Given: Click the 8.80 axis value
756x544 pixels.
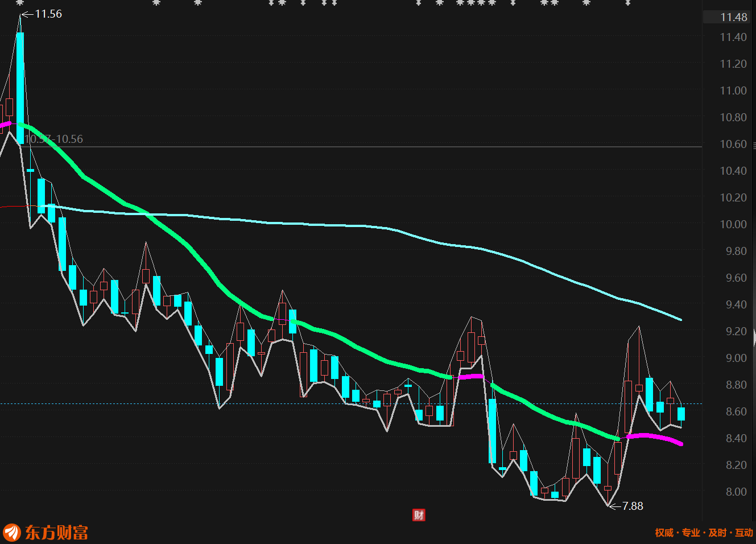Looking at the screenshot, I should 736,385.
